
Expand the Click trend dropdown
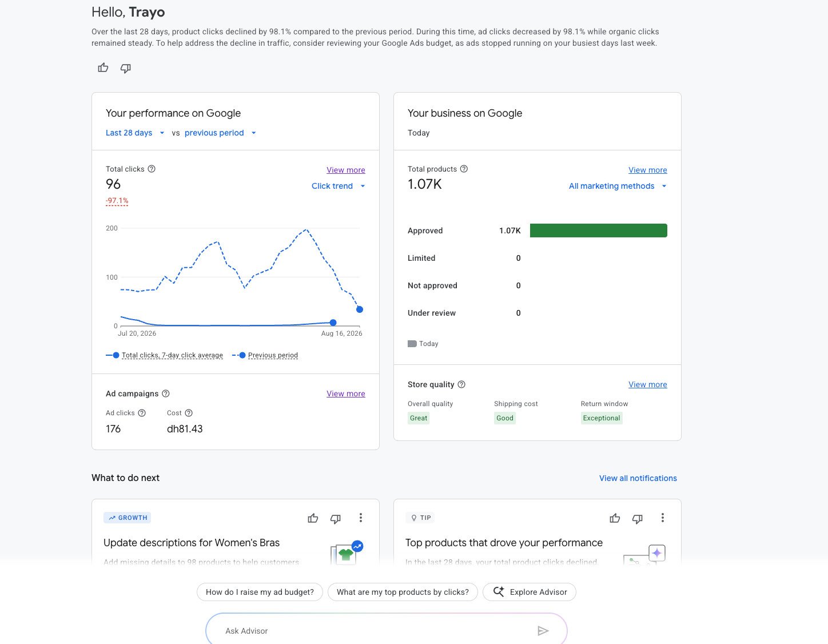pyautogui.click(x=339, y=186)
